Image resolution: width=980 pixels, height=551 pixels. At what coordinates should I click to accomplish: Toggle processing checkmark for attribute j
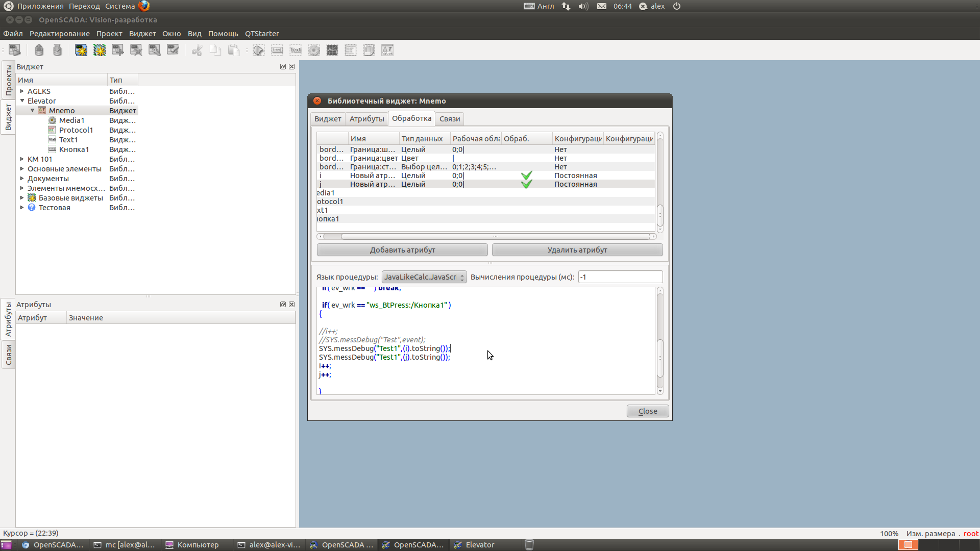[x=526, y=184]
